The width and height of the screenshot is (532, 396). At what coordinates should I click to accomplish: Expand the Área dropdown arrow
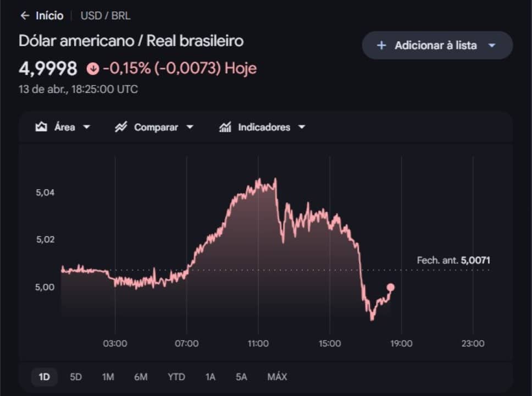tap(87, 127)
